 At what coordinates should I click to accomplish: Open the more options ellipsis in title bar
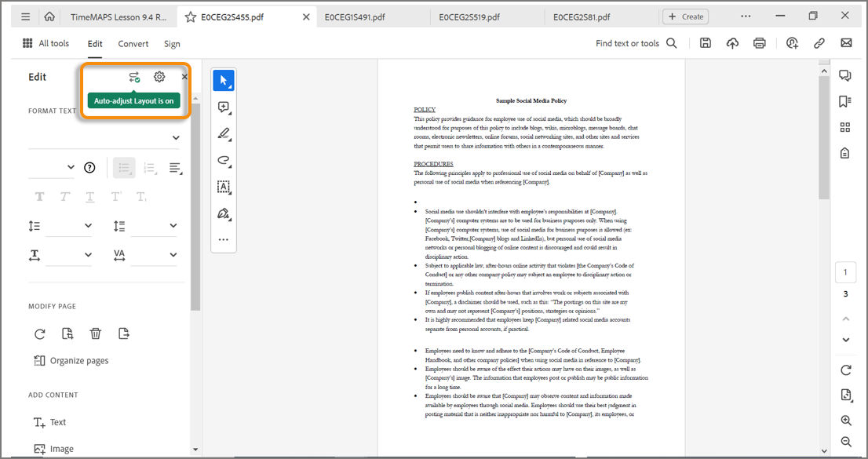tap(746, 16)
